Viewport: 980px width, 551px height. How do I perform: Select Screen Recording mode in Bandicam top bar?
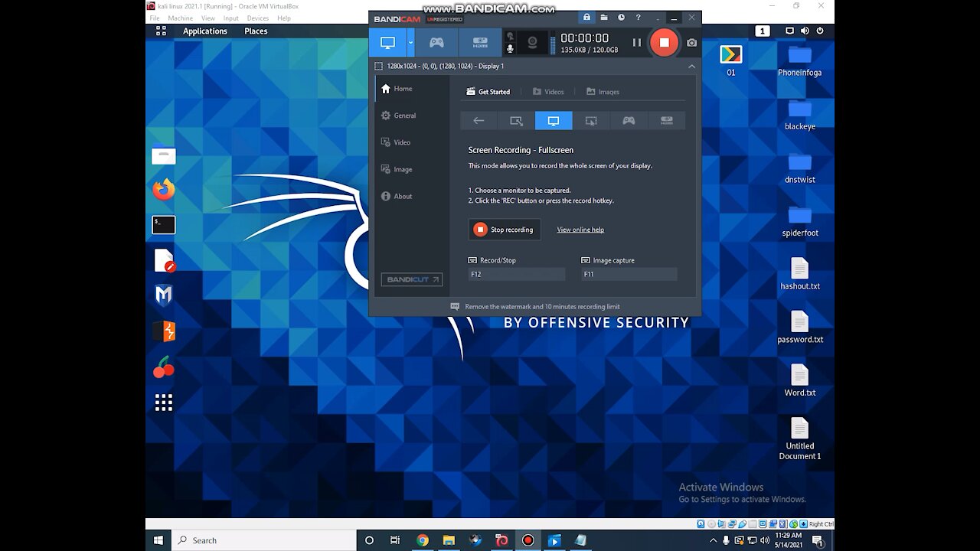(x=387, y=43)
